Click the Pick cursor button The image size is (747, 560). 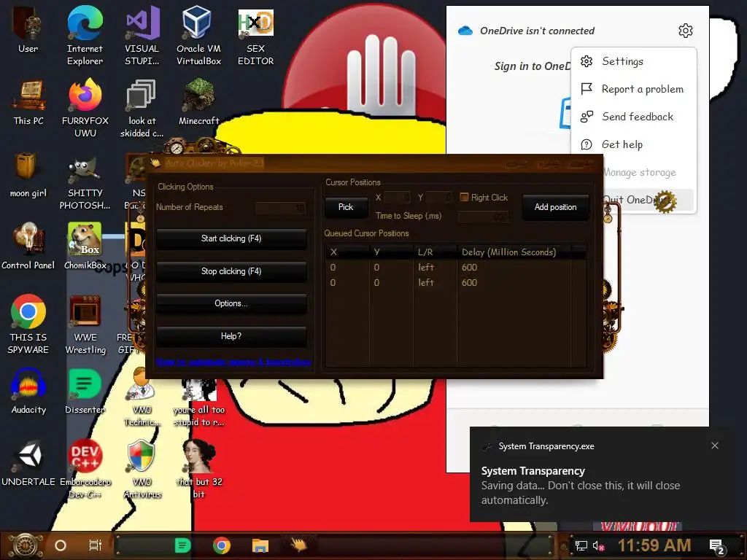coord(346,207)
